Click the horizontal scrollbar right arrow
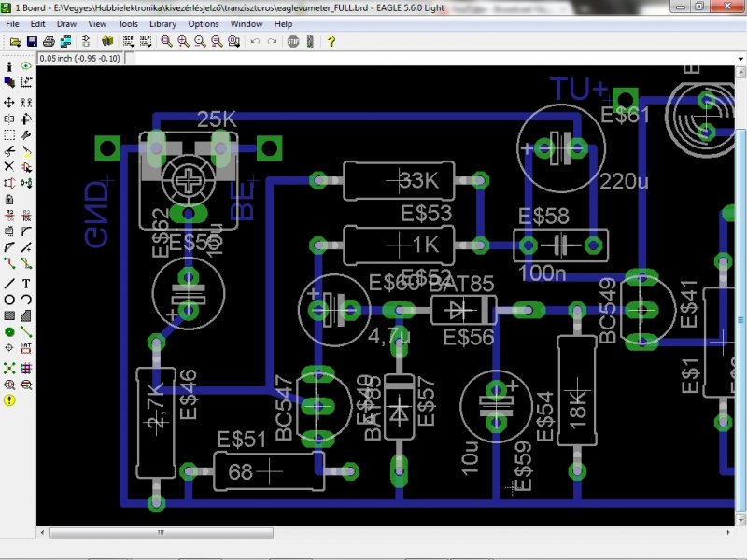Viewport: 747px width, 560px height. pos(728,532)
